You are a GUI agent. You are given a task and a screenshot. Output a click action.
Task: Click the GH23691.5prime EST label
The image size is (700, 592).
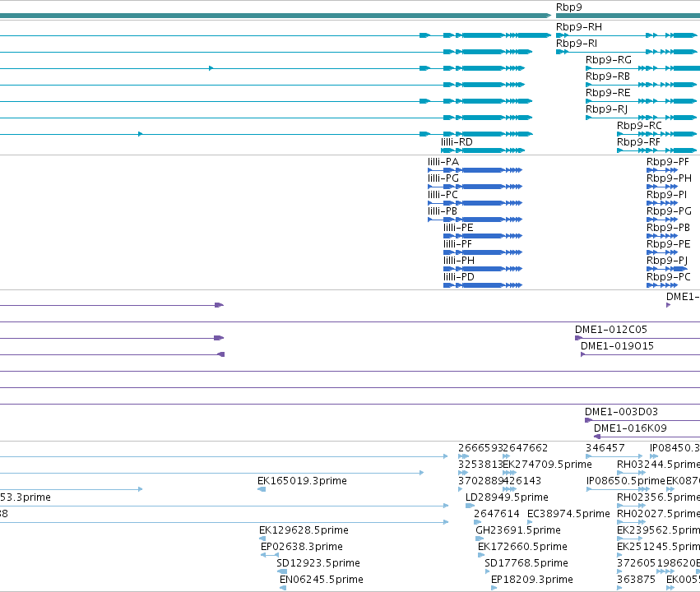[518, 531]
